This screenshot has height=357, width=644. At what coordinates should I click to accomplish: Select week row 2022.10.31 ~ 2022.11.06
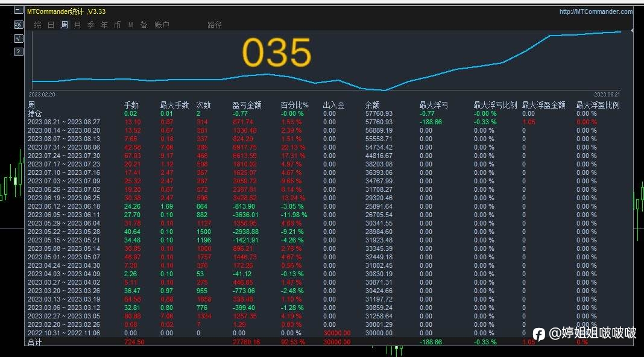pyautogui.click(x=64, y=333)
